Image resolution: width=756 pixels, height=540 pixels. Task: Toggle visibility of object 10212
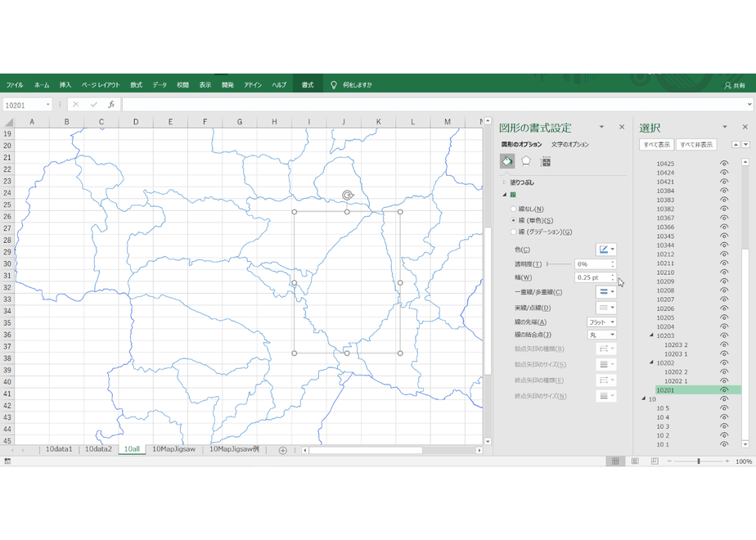coord(724,254)
